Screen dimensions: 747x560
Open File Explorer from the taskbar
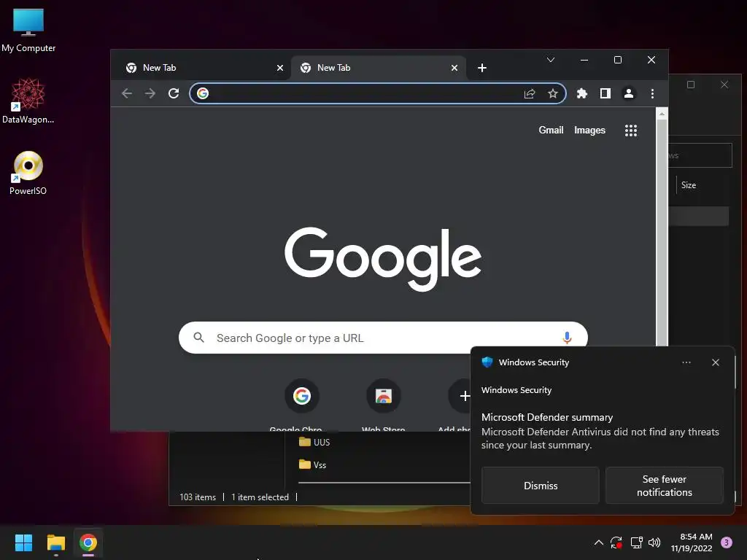[x=55, y=542]
